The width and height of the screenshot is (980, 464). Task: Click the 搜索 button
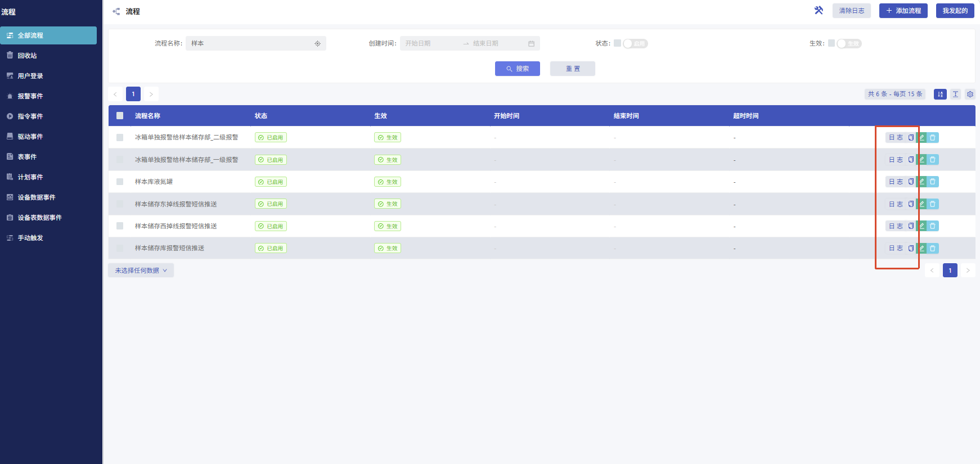[518, 69]
